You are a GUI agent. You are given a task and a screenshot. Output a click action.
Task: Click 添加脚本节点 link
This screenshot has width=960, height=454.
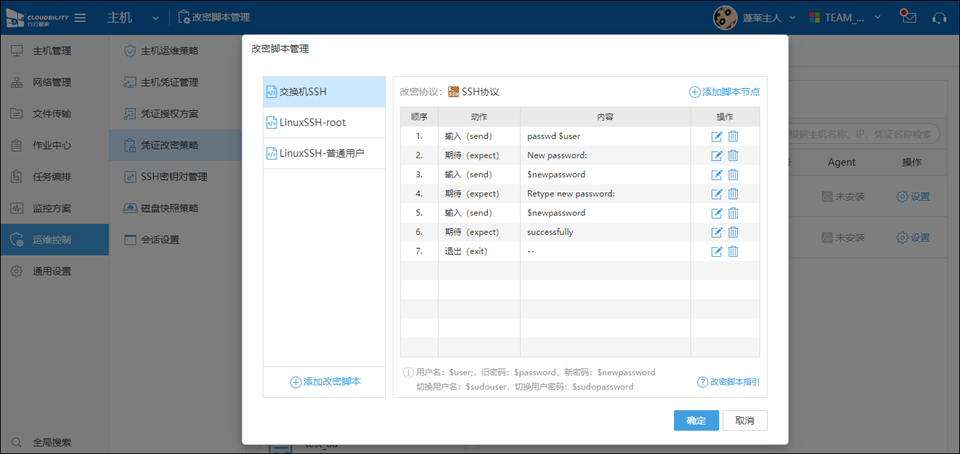pos(724,92)
